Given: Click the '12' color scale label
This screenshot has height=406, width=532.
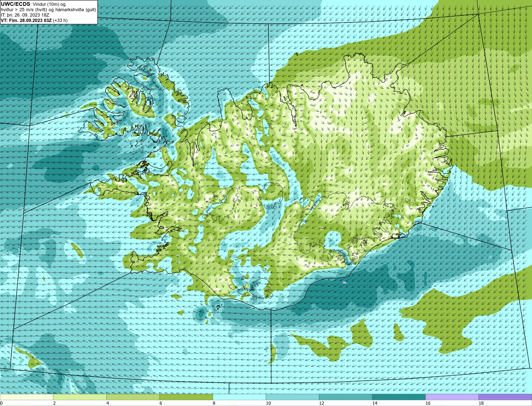Looking at the screenshot, I should click(x=322, y=403).
